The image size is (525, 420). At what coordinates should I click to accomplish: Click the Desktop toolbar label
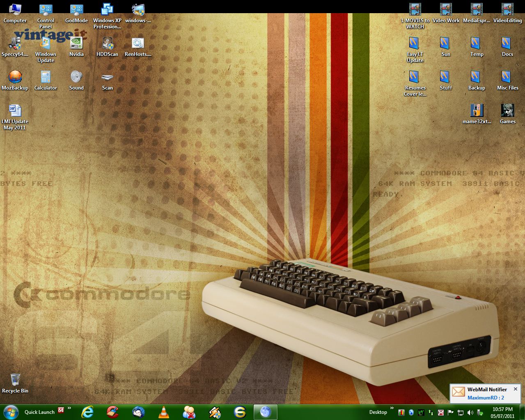[x=378, y=412]
